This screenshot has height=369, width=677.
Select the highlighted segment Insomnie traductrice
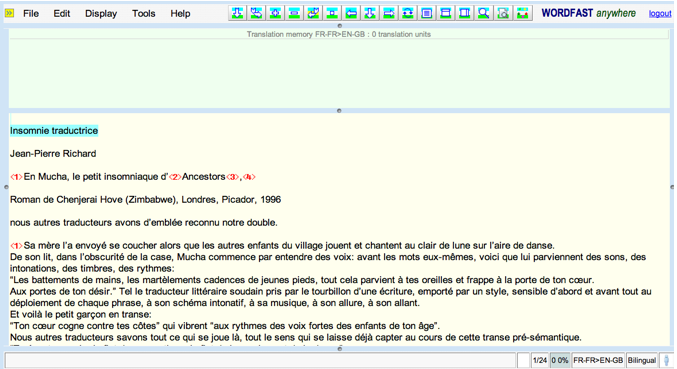[x=54, y=130]
